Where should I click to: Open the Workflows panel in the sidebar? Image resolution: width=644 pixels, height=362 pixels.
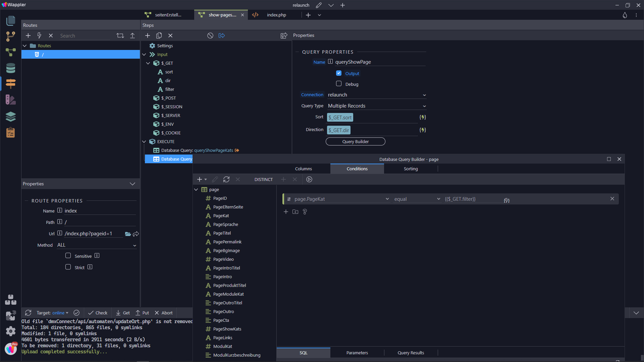pyautogui.click(x=11, y=52)
